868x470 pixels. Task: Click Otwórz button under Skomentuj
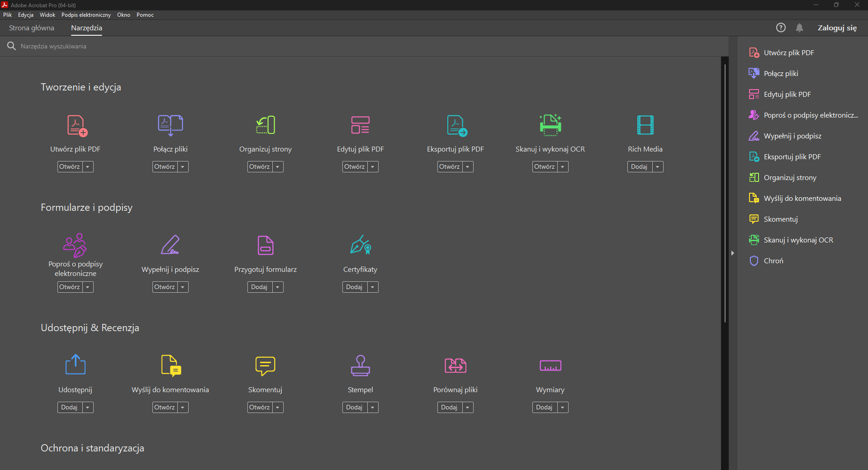pyautogui.click(x=260, y=408)
